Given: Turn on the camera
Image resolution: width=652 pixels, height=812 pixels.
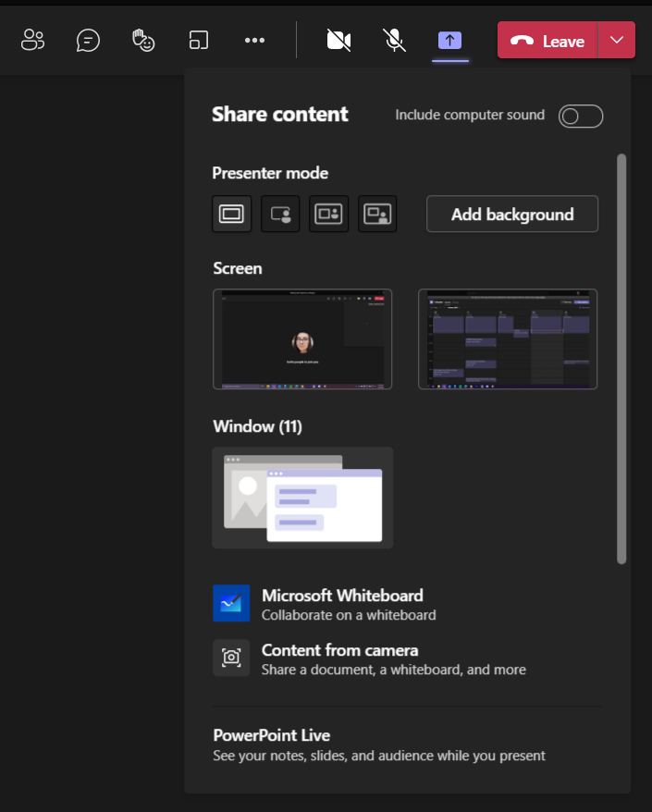Looking at the screenshot, I should tap(339, 40).
